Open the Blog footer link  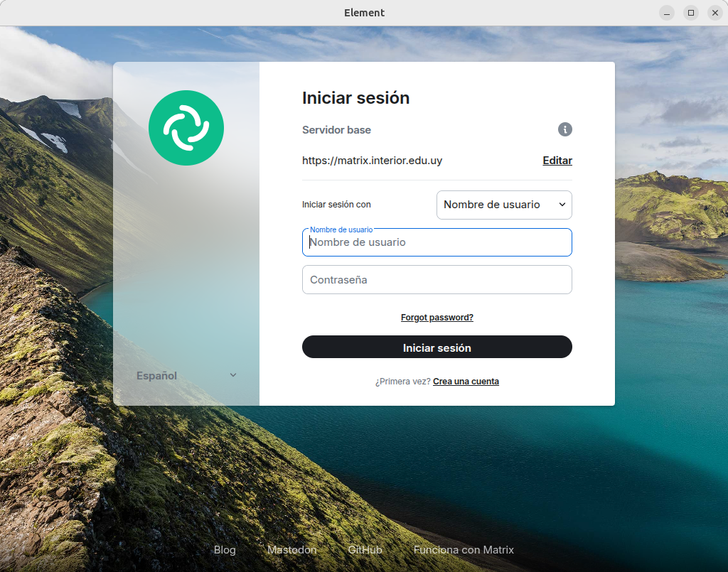[225, 550]
